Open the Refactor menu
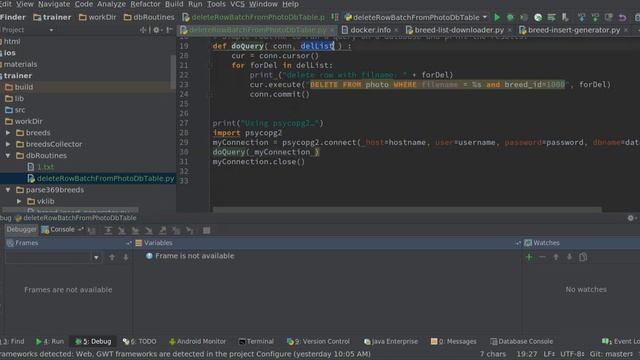This screenshot has width=640, height=360. (145, 4)
